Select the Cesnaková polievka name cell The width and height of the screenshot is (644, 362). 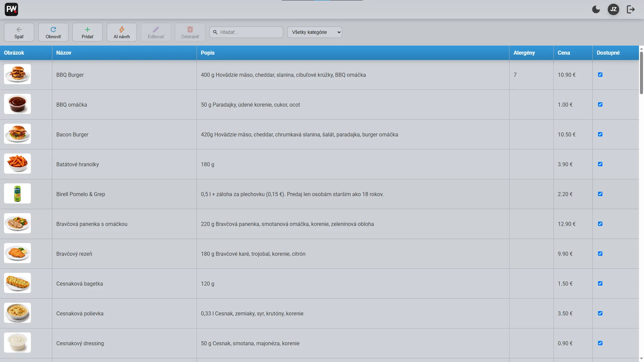click(x=124, y=313)
